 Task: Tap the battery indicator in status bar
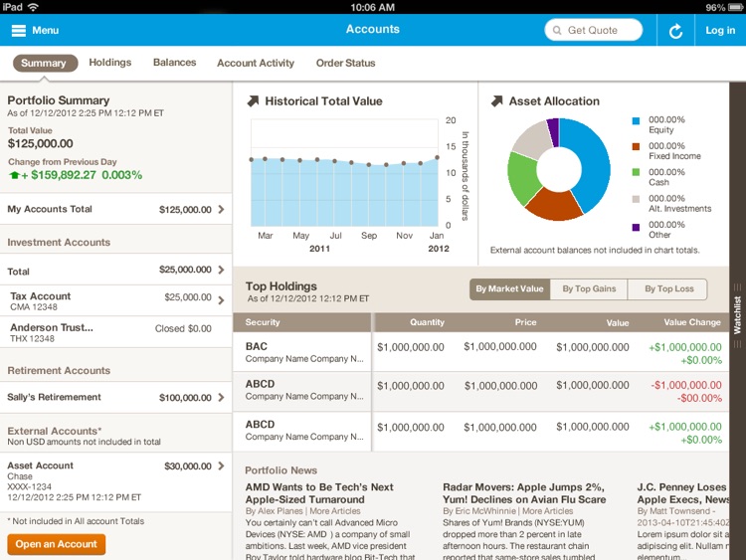735,7
